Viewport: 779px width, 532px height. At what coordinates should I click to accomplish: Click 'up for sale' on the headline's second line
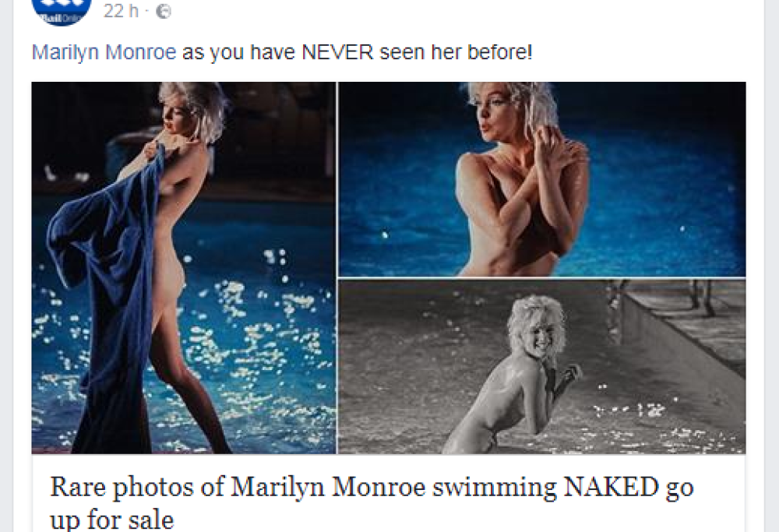point(111,520)
